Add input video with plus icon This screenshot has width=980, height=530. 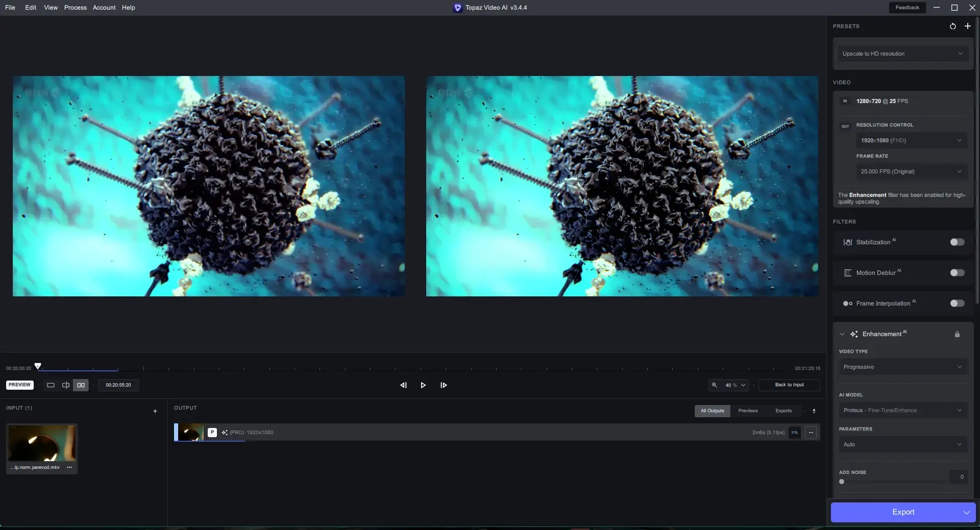coord(155,411)
